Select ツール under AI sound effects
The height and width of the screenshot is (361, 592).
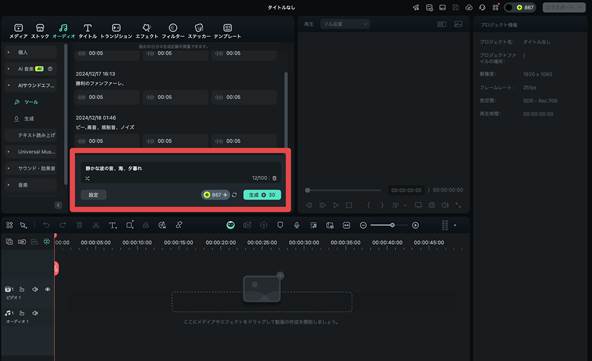(x=31, y=102)
